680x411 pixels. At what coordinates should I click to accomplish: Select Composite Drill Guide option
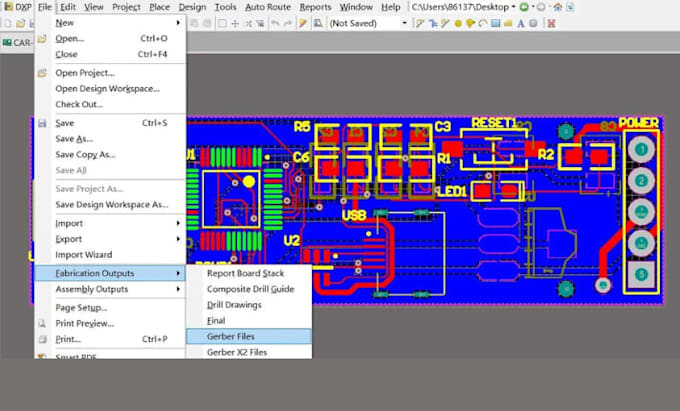(249, 289)
